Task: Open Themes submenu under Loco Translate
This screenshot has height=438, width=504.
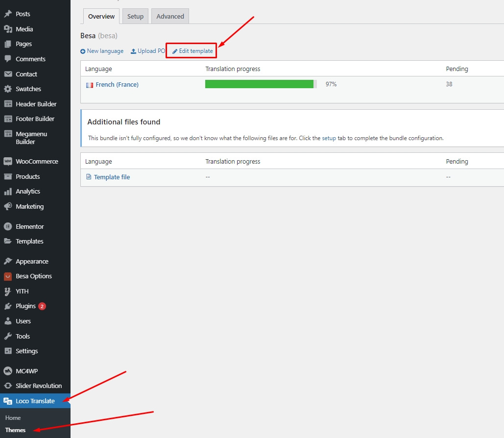Action: (15, 430)
